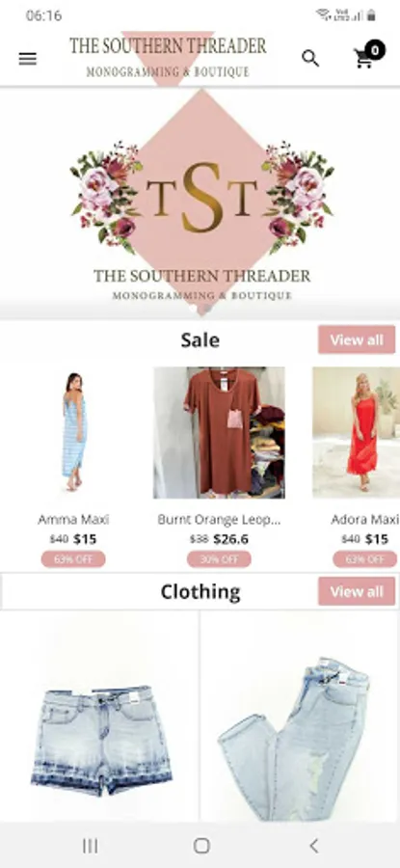Open the shopping cart icon

click(363, 59)
